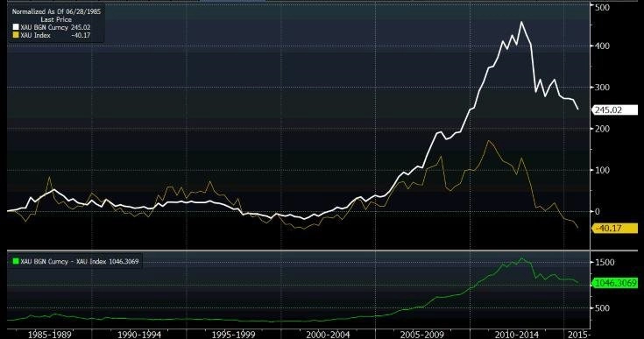Click the yellow XAU Index line's highest peak
This screenshot has height=339, width=644.
(x=488, y=141)
